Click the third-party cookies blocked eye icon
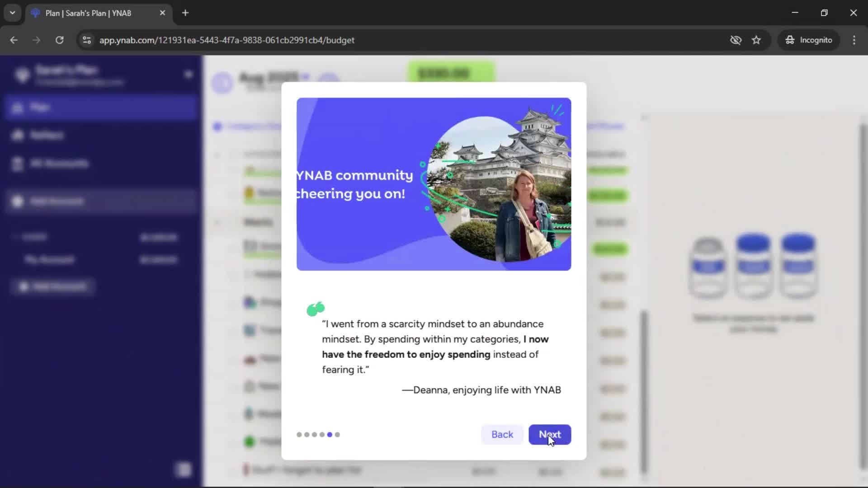 pyautogui.click(x=736, y=40)
